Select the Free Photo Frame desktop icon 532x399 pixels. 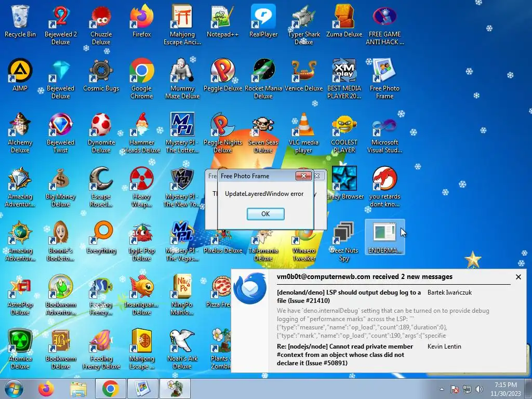pos(385,79)
